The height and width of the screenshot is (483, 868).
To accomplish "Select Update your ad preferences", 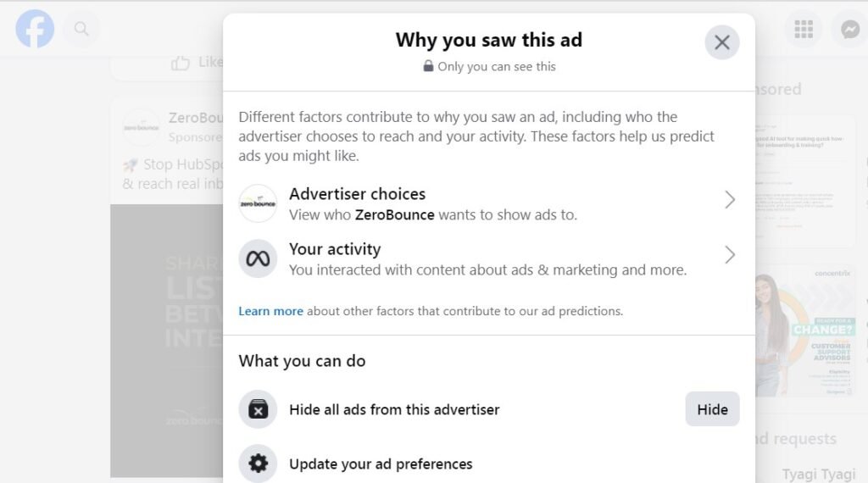I will tap(381, 464).
